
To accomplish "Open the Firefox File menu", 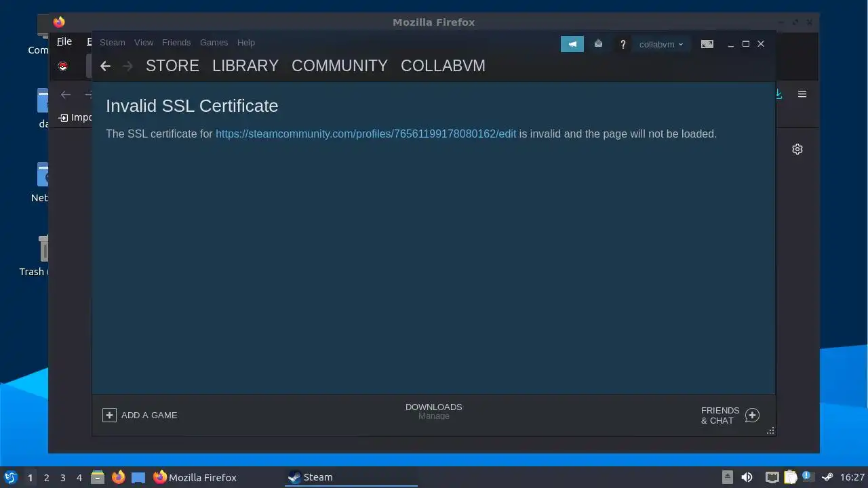I will (64, 41).
